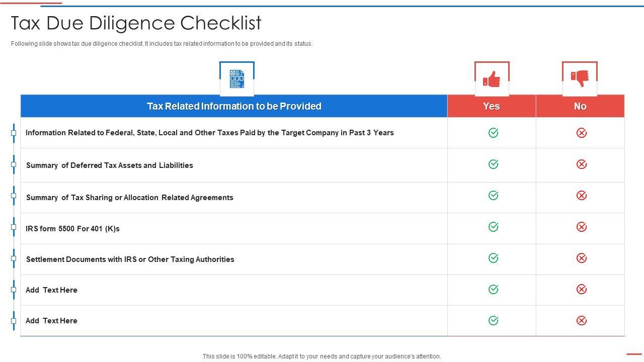Select green checkmark for Settlement Documents row
This screenshot has width=644, height=362.
[x=493, y=258]
